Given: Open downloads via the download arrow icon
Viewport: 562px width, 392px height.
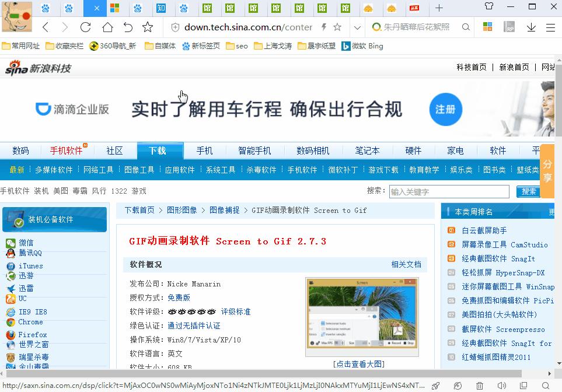Looking at the screenshot, I should pyautogui.click(x=532, y=27).
